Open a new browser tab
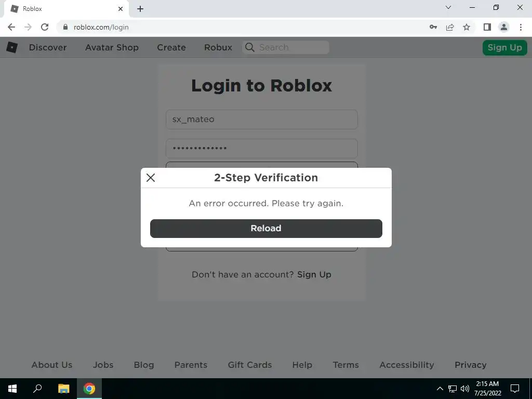Image resolution: width=532 pixels, height=399 pixels. [x=140, y=9]
